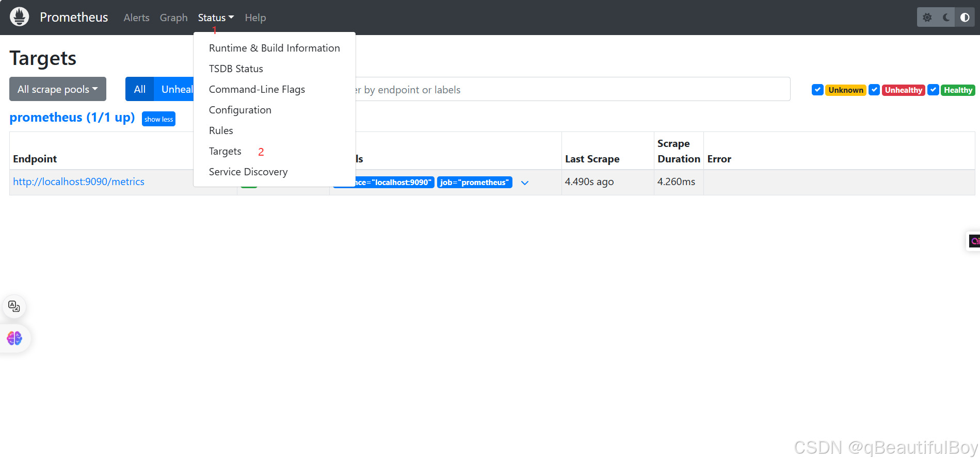Screen dimensions: 980x464
Task: Select browser-preferred contrast theme icon
Action: click(x=965, y=18)
